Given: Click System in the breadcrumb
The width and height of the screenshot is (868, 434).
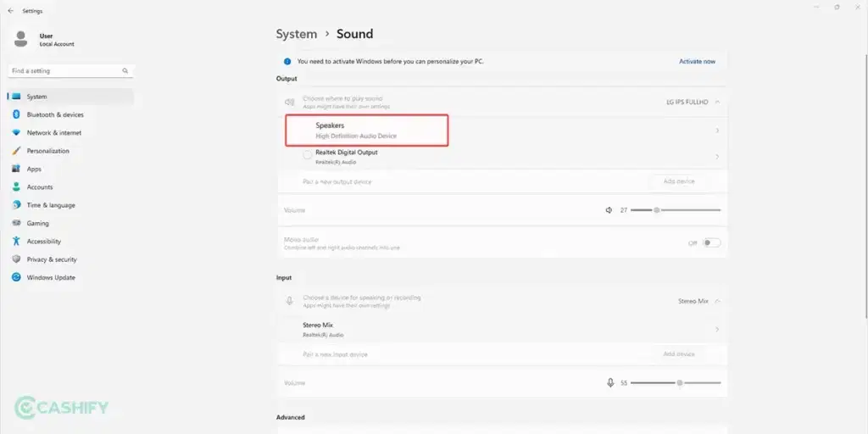Looking at the screenshot, I should [297, 34].
